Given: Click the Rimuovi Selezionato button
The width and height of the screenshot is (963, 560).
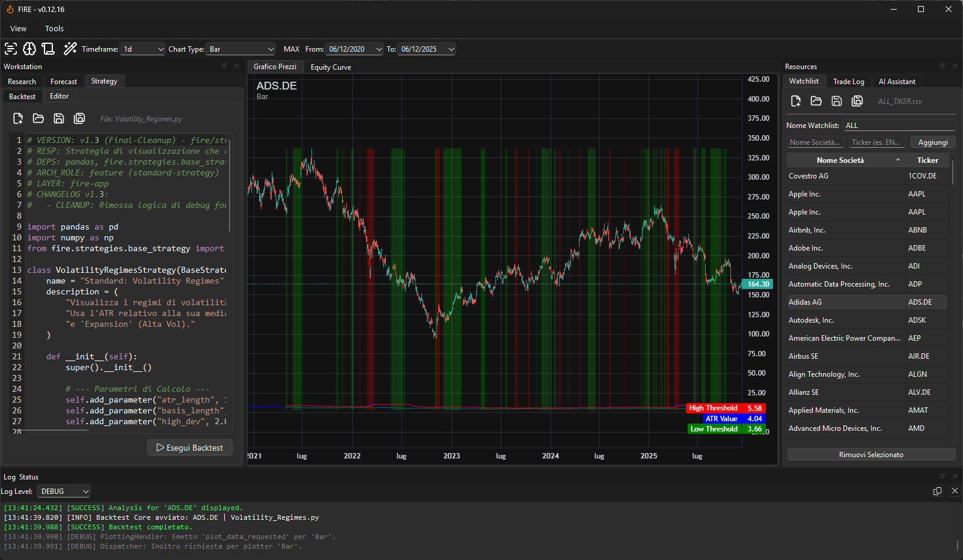Looking at the screenshot, I should [x=871, y=455].
